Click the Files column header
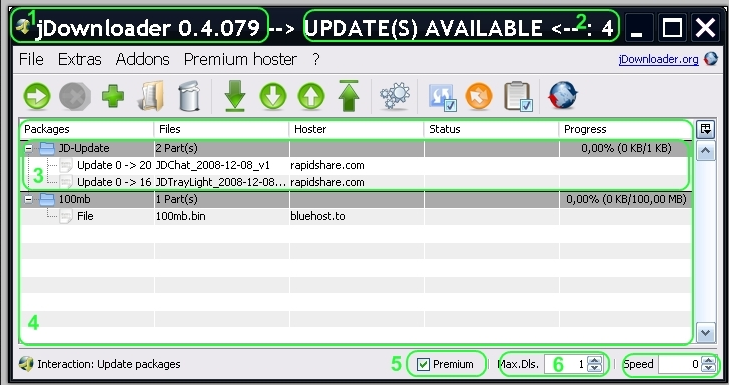This screenshot has height=385, width=729. (221, 129)
